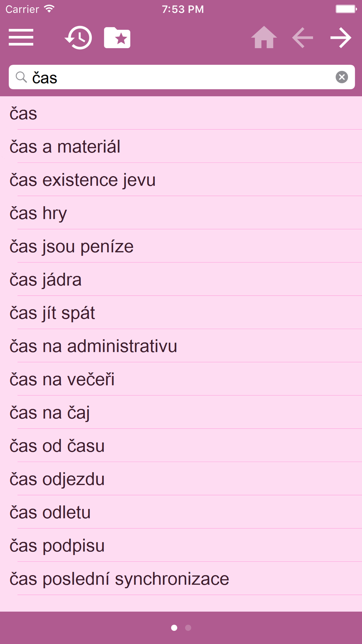Open entry čas od času
The height and width of the screenshot is (644, 362).
tap(181, 446)
